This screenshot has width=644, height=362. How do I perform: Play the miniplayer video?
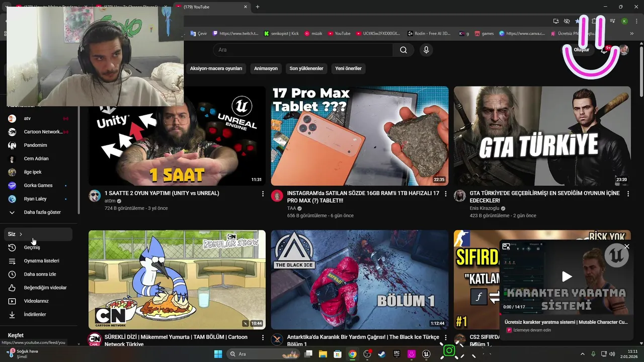567,277
